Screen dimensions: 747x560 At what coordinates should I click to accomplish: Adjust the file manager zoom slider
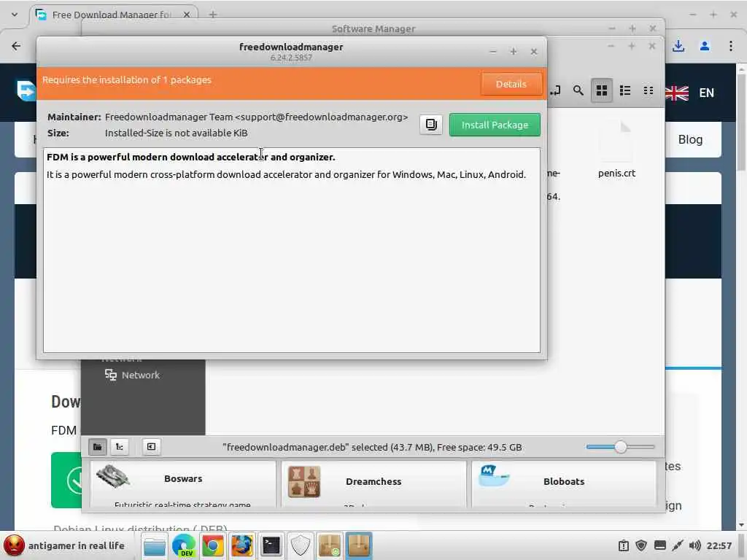tap(620, 447)
